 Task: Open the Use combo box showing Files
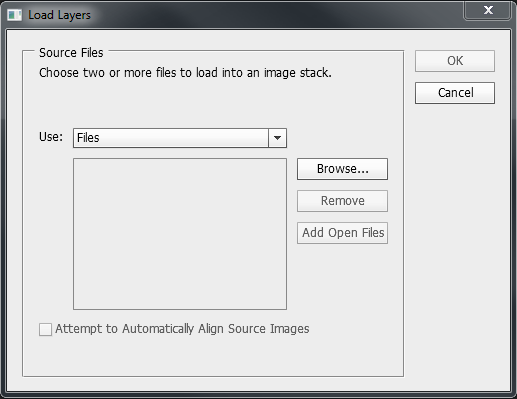pyautogui.click(x=180, y=138)
